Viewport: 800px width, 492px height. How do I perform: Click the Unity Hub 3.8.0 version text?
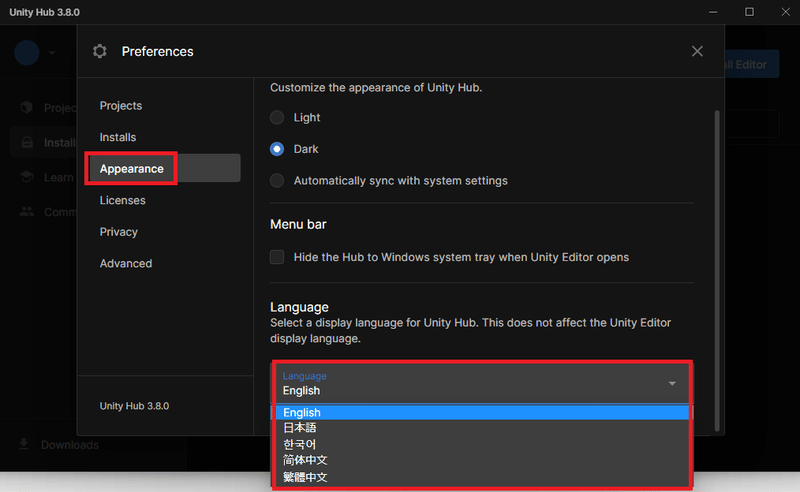click(x=134, y=406)
